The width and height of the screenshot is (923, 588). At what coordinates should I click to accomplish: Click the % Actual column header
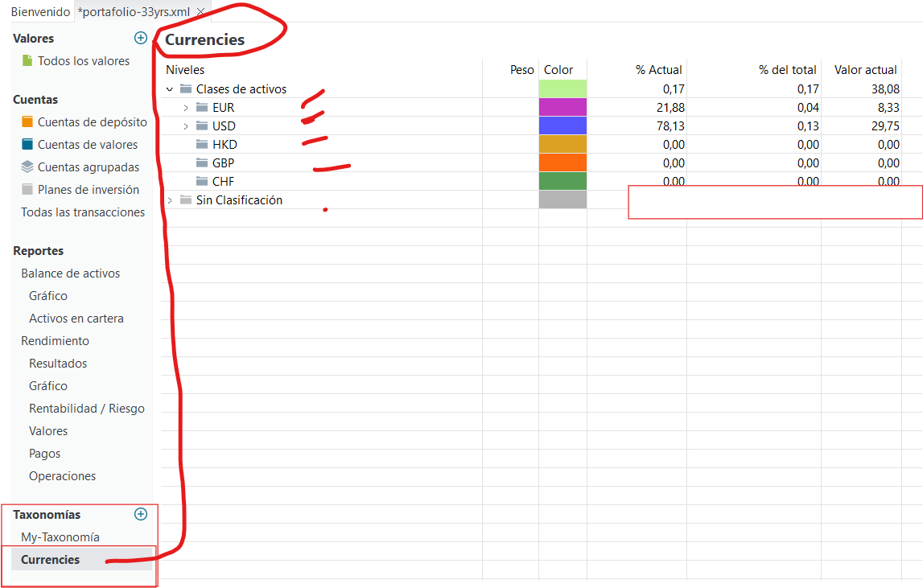[x=658, y=70]
